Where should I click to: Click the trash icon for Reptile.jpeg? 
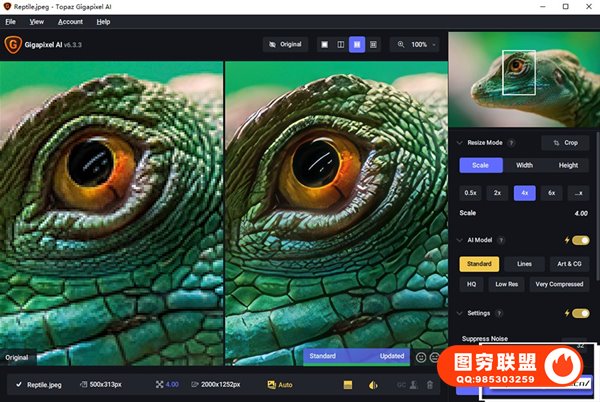[x=430, y=385]
